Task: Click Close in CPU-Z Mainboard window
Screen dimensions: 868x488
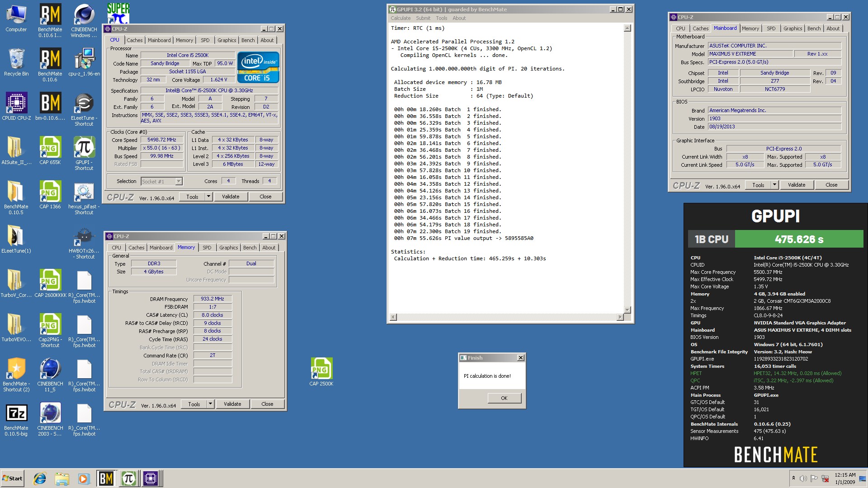Action: pos(831,185)
